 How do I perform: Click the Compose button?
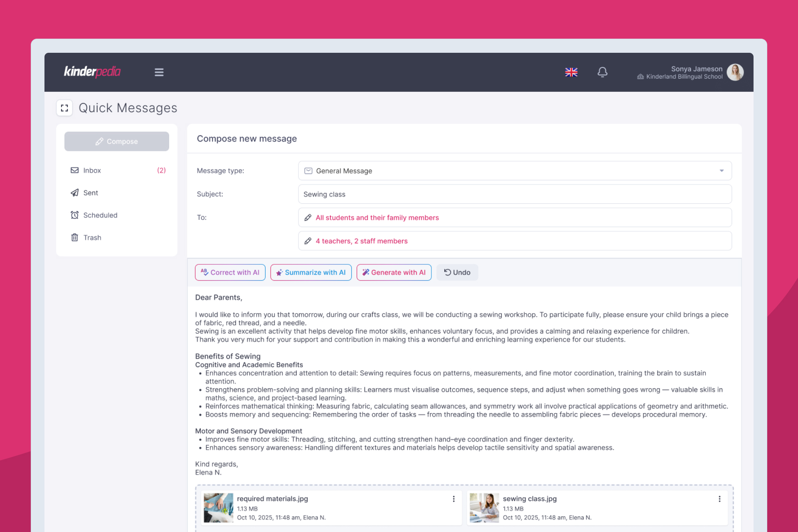[x=117, y=141]
